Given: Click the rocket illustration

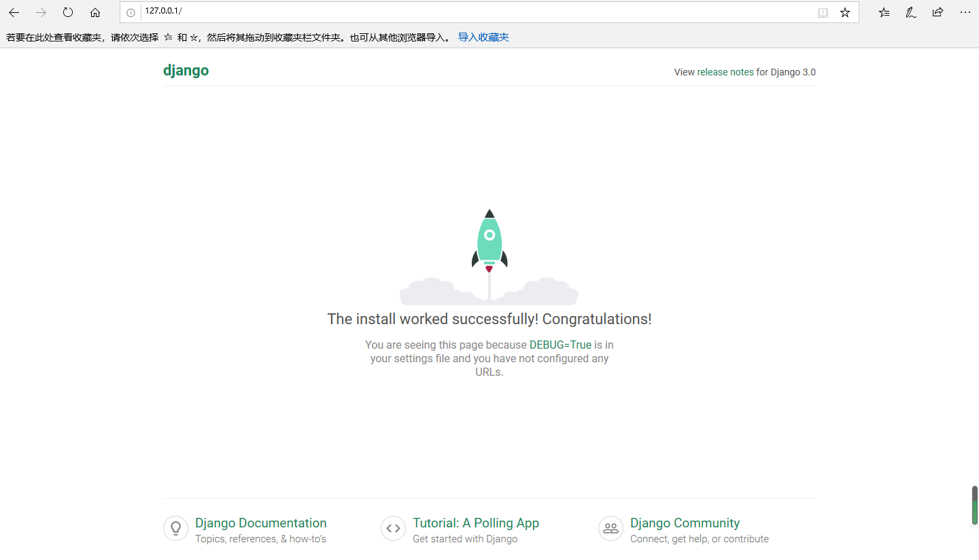Looking at the screenshot, I should 489,256.
